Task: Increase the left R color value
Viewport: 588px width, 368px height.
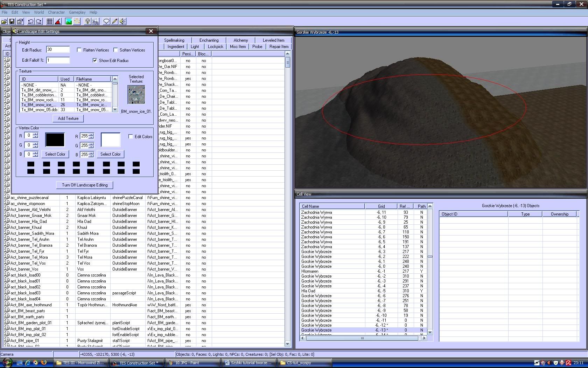Action: [x=35, y=134]
